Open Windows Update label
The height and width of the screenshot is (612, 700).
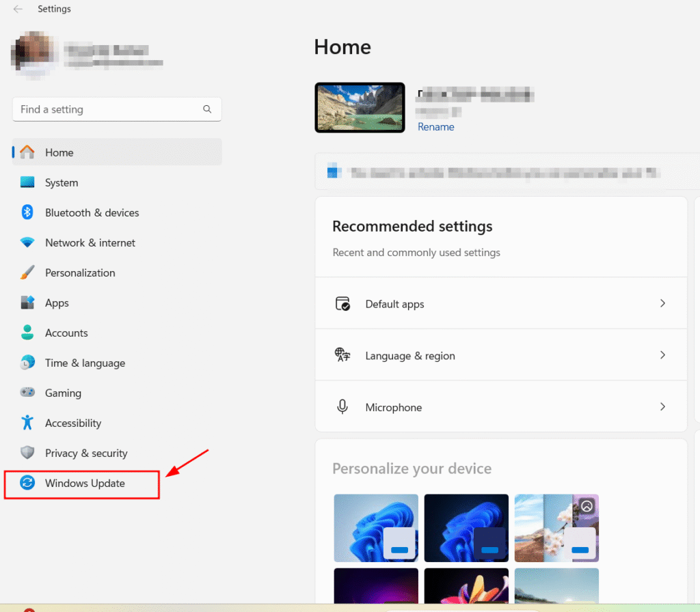tap(85, 483)
